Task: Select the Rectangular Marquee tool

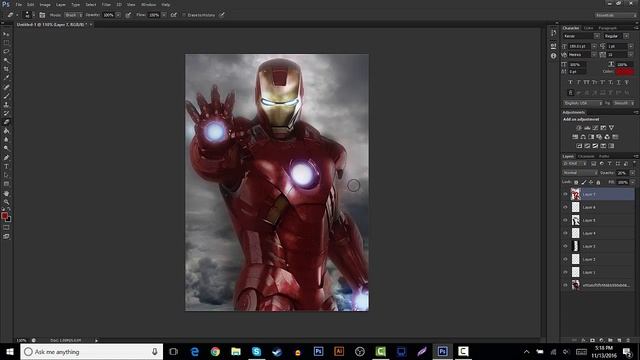Action: 6,43
